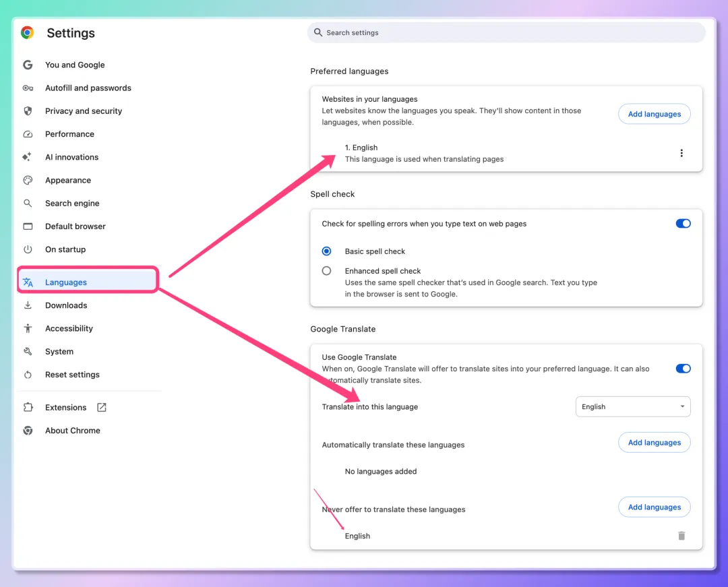Select Basic spell check radio button

pyautogui.click(x=327, y=251)
